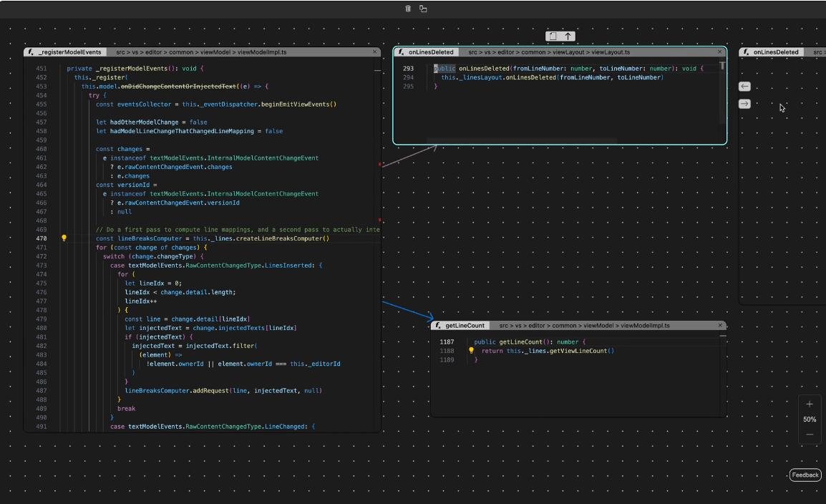The width and height of the screenshot is (826, 504).
Task: Select the _registerModelEvents tab
Action: tap(65, 52)
